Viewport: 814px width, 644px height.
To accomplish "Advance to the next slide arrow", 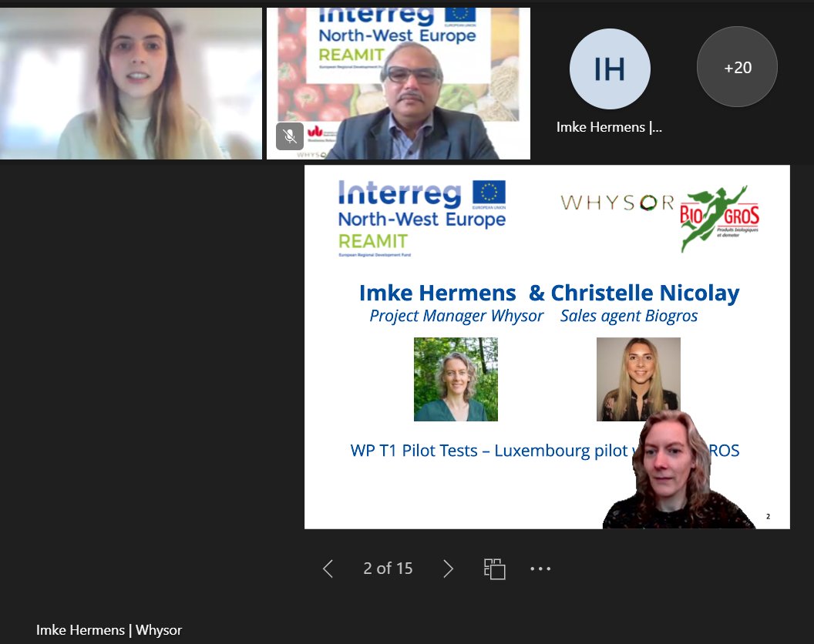I will pos(449,569).
